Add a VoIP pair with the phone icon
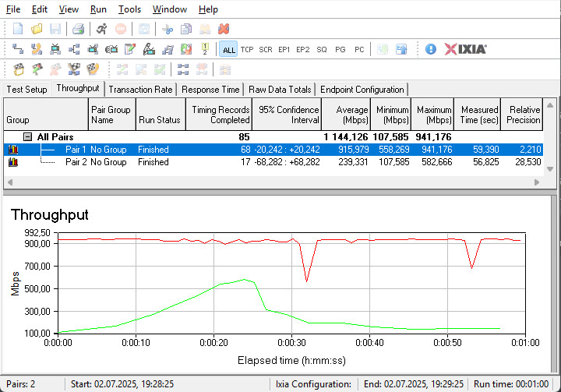Viewport: 561px width, 392px height. click(x=37, y=49)
